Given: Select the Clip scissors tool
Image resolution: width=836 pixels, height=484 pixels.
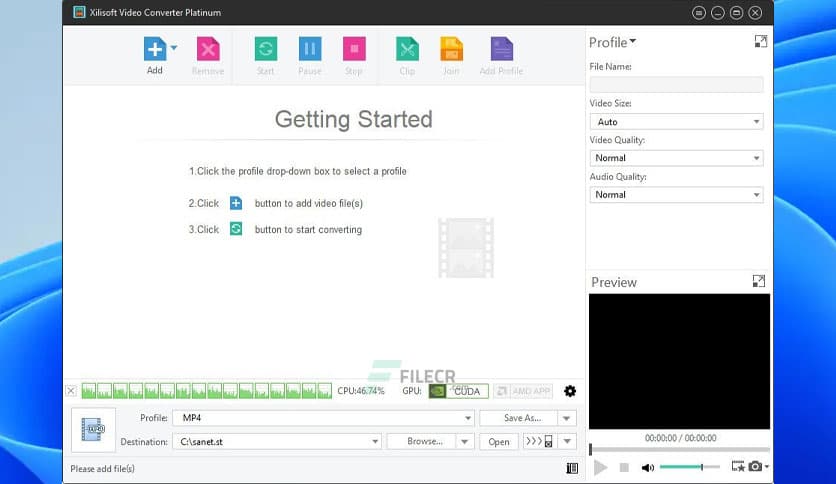Looking at the screenshot, I should [407, 49].
